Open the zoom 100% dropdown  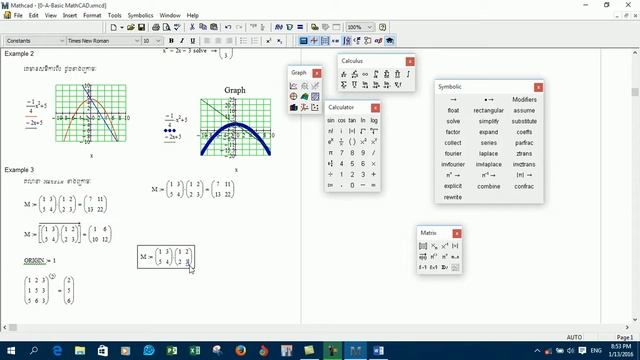[x=369, y=27]
